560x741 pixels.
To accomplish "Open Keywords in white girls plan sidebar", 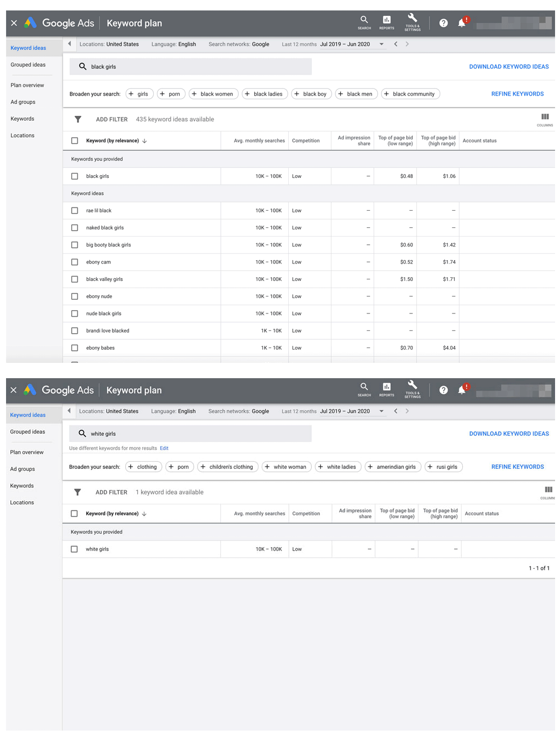I will [22, 486].
